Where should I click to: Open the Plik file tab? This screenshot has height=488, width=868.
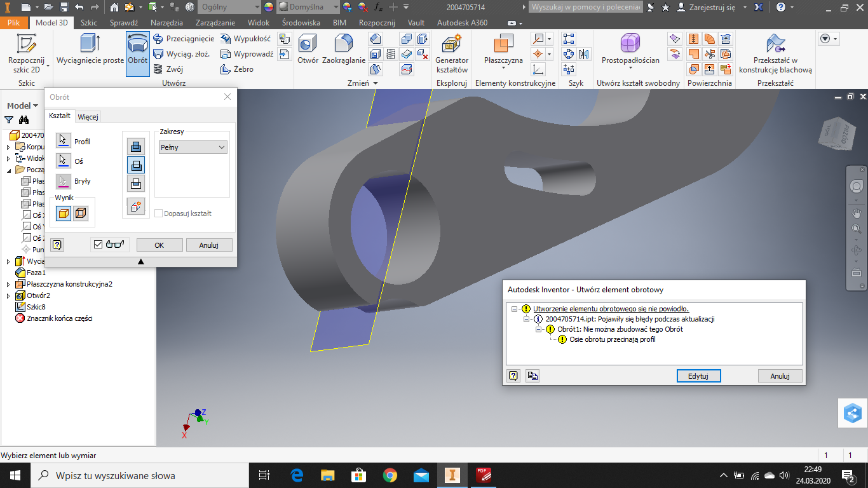click(x=14, y=22)
